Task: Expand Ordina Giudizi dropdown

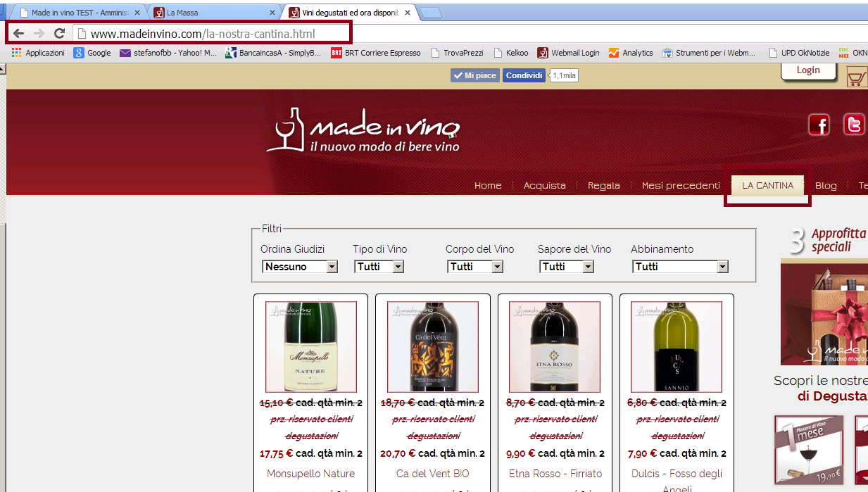Action: click(x=300, y=267)
